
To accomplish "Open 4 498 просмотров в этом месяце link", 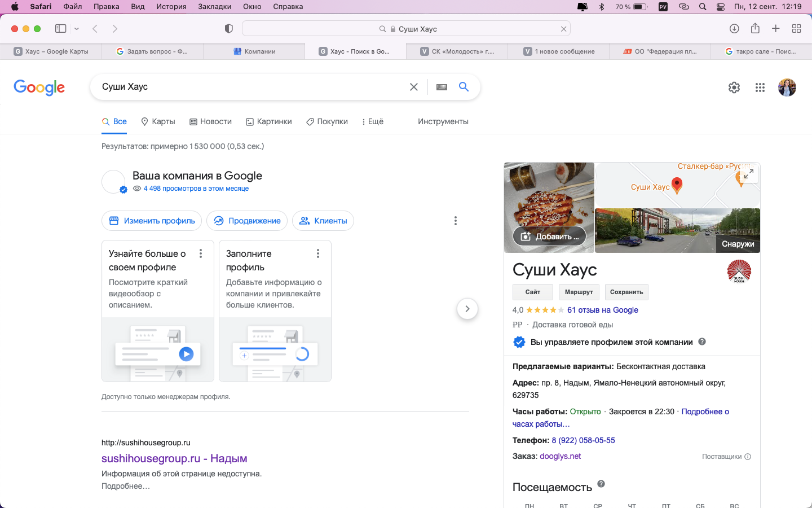I will coord(196,189).
